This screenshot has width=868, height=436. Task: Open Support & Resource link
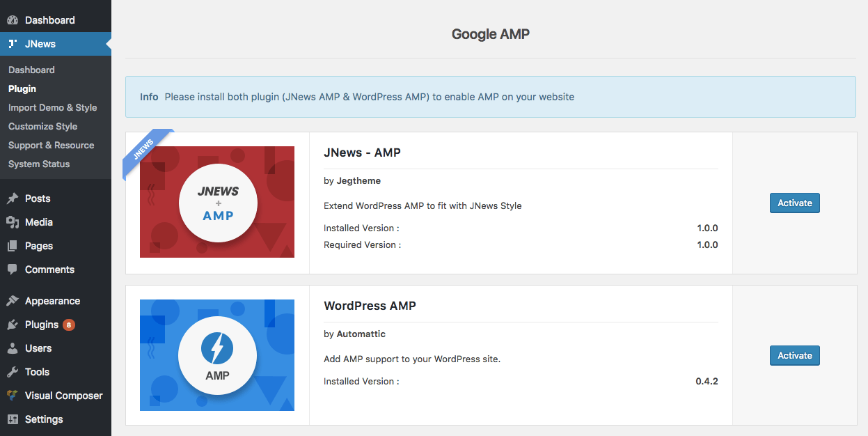(51, 145)
